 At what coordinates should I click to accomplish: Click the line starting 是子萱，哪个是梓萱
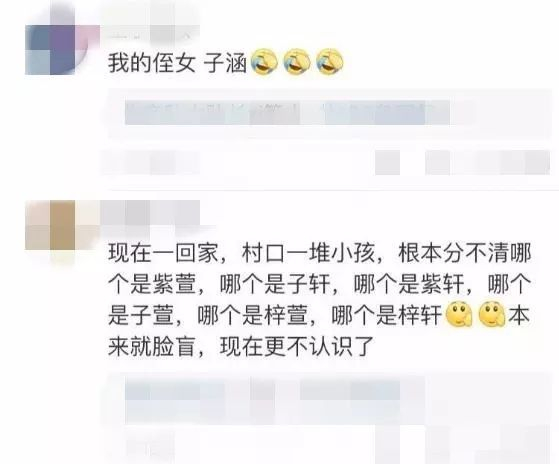(319, 316)
